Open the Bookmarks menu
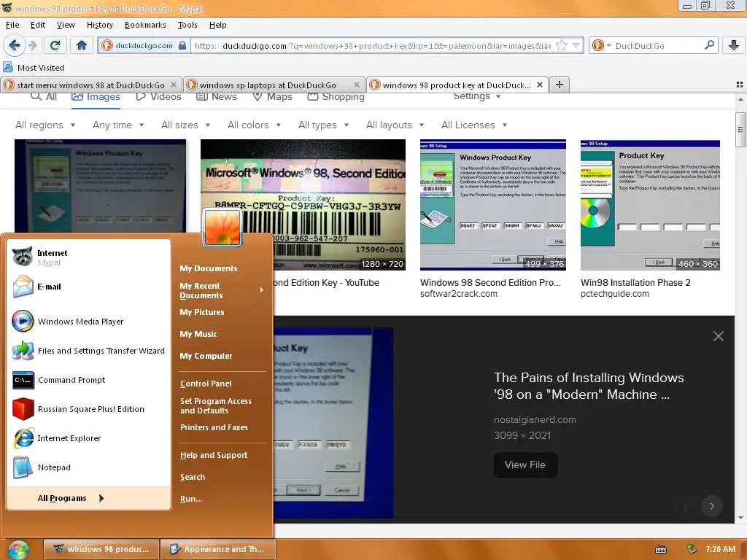The height and width of the screenshot is (560, 747). [x=145, y=25]
